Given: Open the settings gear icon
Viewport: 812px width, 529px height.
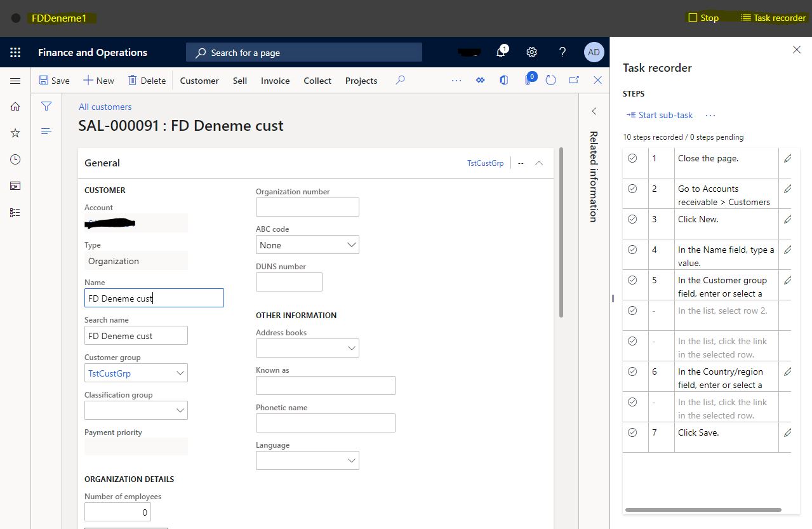Looking at the screenshot, I should 532,53.
